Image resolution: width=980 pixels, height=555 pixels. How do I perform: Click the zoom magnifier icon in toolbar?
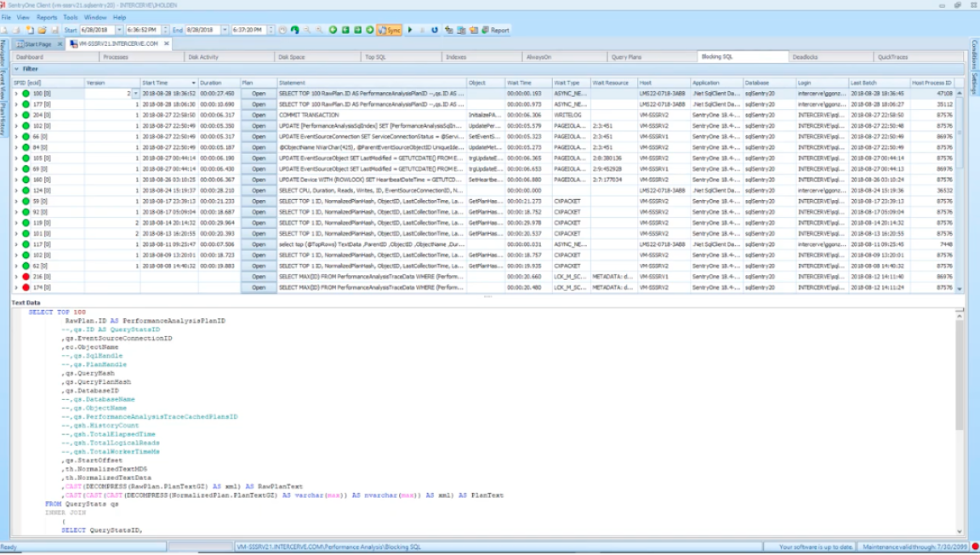[x=307, y=30]
